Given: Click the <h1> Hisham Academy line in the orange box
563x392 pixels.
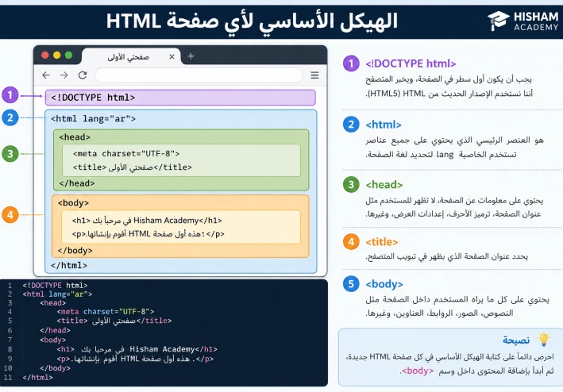Looking at the screenshot, I should [147, 221].
